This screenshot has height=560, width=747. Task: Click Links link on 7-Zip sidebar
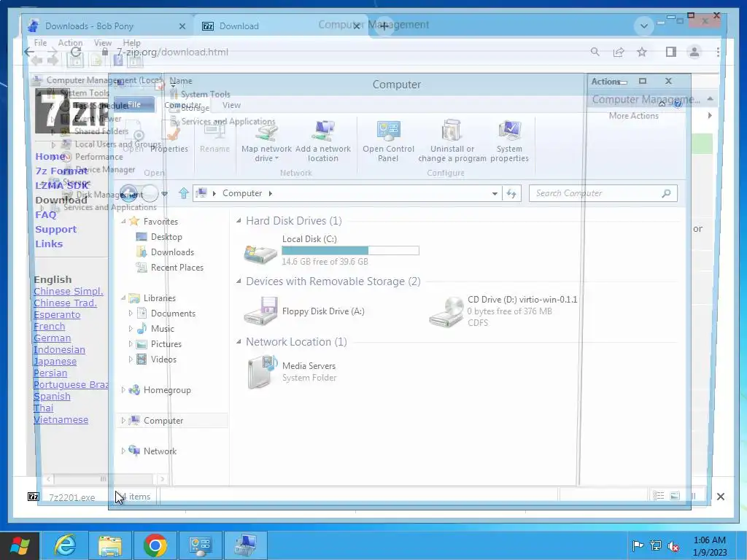pyautogui.click(x=49, y=244)
